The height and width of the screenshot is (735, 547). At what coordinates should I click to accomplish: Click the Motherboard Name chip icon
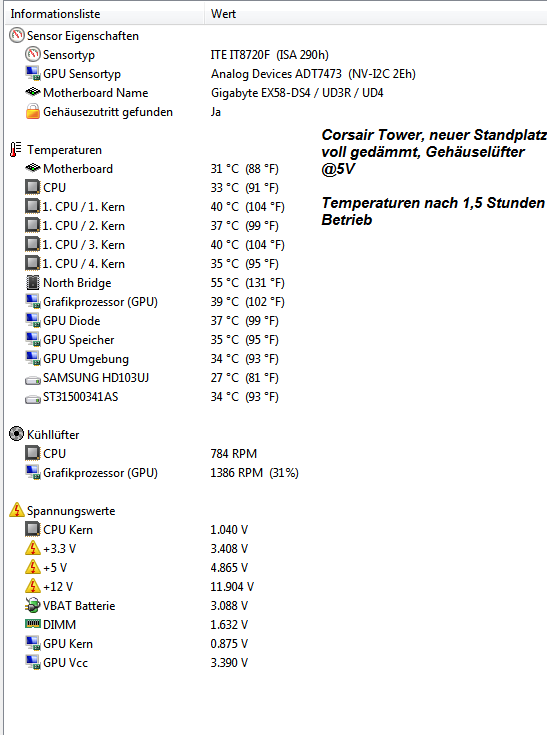point(33,92)
